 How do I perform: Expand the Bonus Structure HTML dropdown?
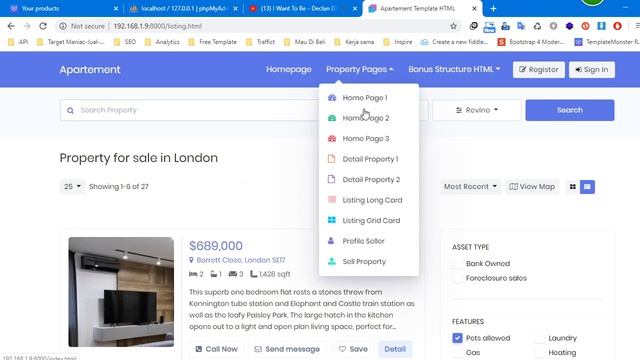(454, 69)
